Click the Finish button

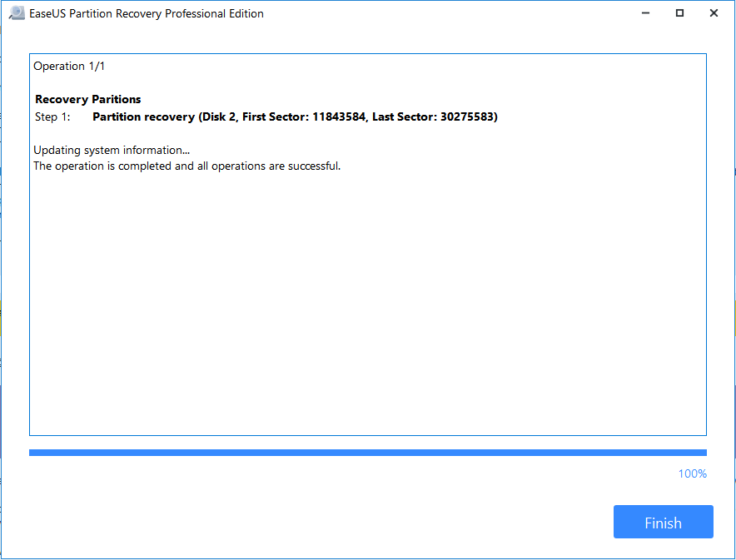click(x=663, y=522)
